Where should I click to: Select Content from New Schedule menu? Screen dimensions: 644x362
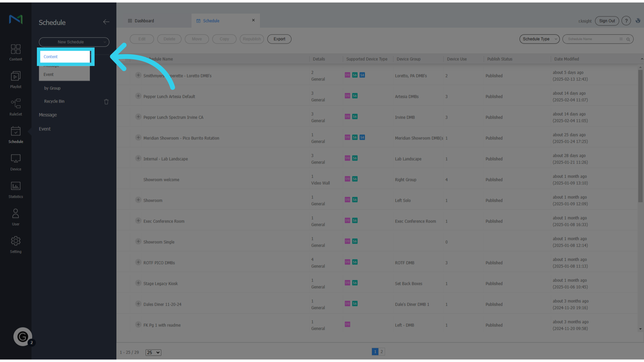pos(65,57)
